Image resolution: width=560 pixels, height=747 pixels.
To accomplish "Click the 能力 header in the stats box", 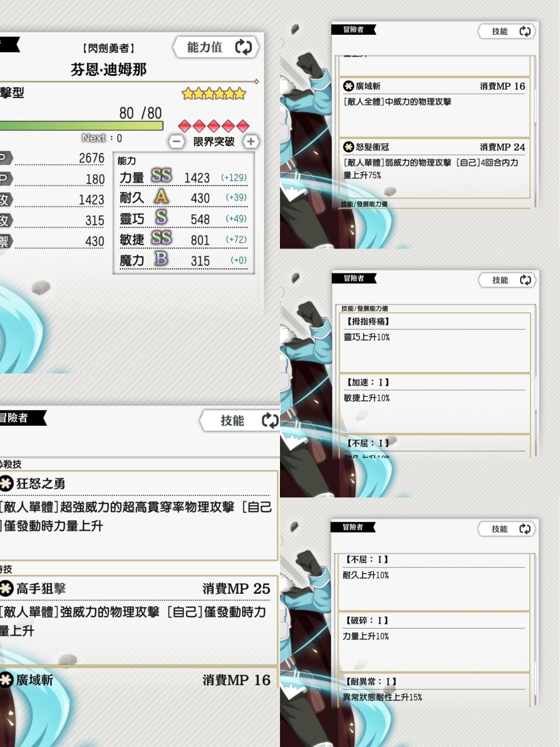I will point(127,161).
